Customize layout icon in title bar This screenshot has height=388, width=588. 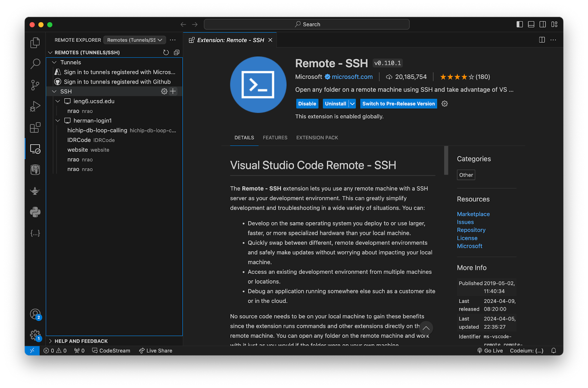click(554, 24)
